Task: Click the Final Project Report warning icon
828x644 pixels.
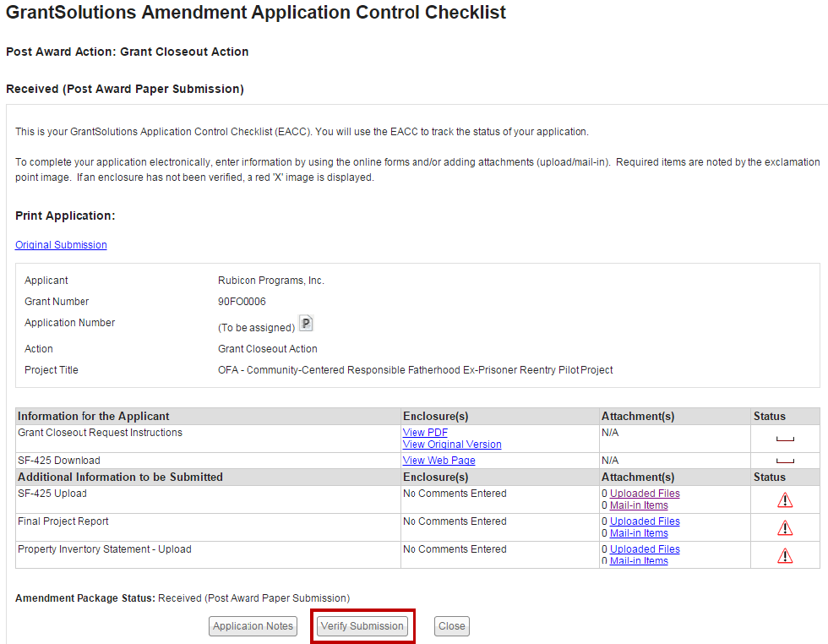Action: 785,528
